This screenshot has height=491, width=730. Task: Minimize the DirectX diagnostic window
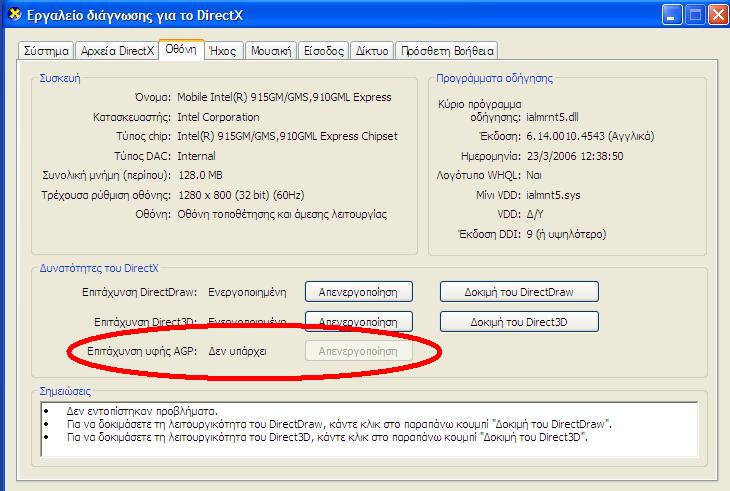click(x=671, y=16)
